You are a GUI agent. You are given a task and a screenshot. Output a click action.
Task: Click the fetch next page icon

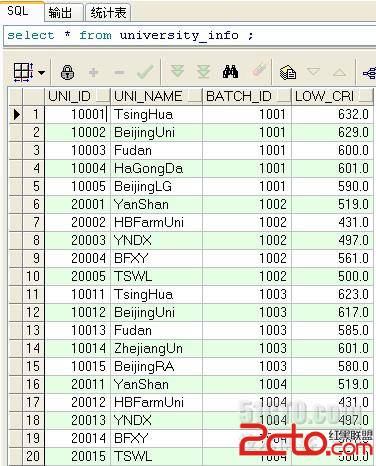(x=177, y=72)
